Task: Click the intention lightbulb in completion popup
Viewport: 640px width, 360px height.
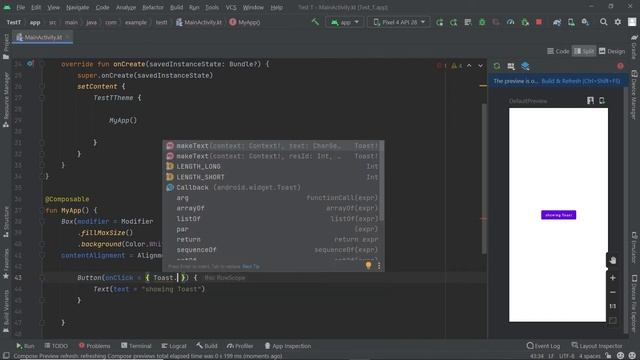Action: click(x=368, y=266)
